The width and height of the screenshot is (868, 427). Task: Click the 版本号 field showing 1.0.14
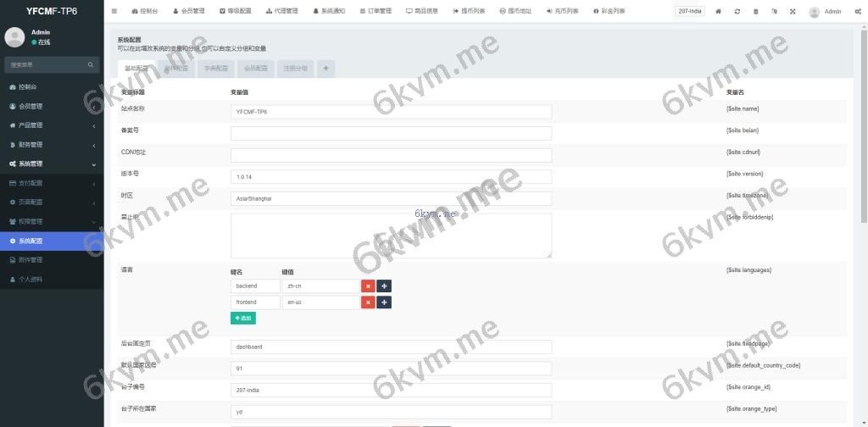pos(392,176)
